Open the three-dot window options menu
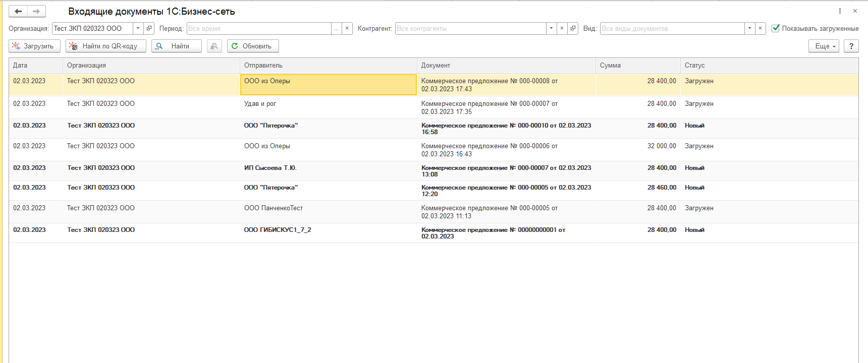Screen dimensions: 868x363 840,11
